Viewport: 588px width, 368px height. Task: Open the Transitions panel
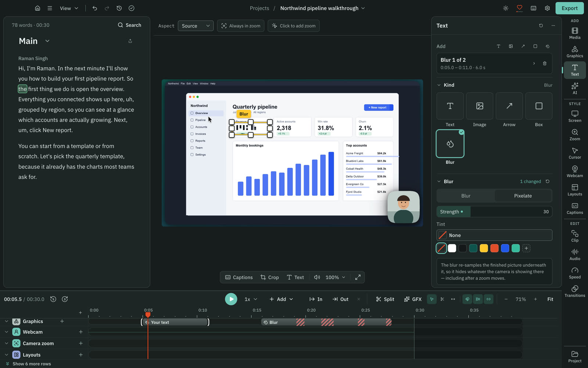[x=575, y=291]
